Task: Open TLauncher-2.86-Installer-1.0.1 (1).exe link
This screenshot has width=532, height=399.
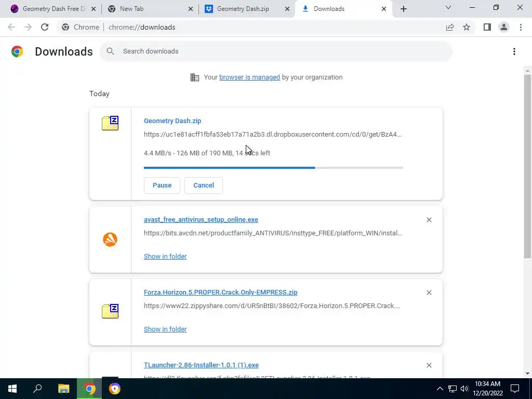Action: (201, 365)
